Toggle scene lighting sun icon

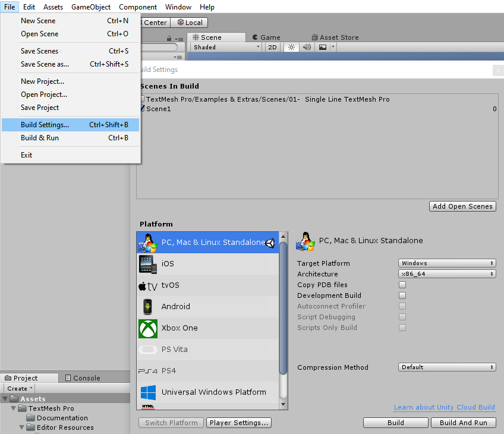[291, 47]
